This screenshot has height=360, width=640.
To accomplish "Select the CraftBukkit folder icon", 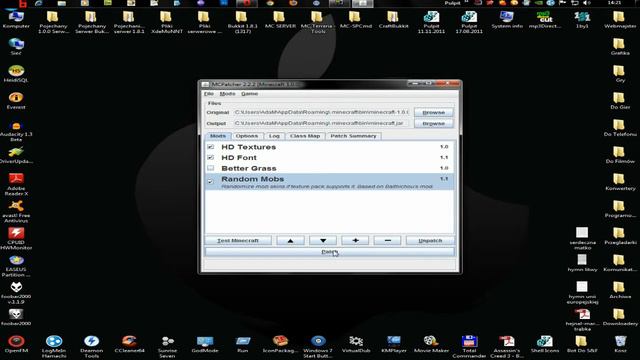I will [393, 20].
